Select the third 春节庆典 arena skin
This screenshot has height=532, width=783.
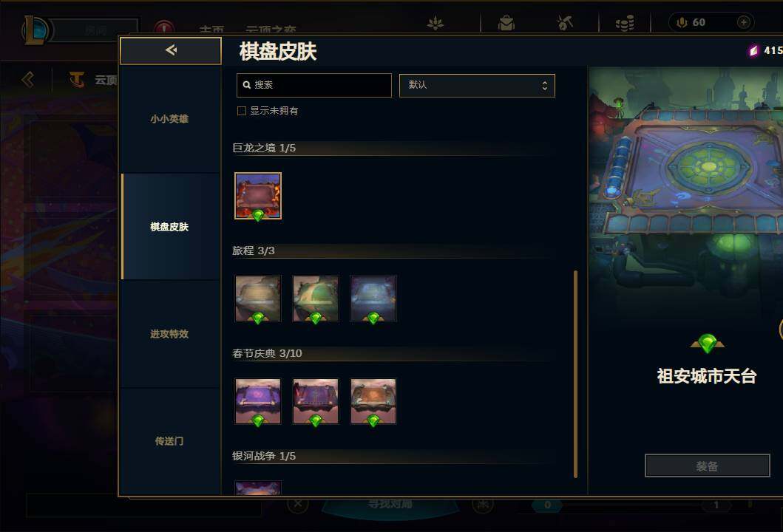[x=373, y=401]
